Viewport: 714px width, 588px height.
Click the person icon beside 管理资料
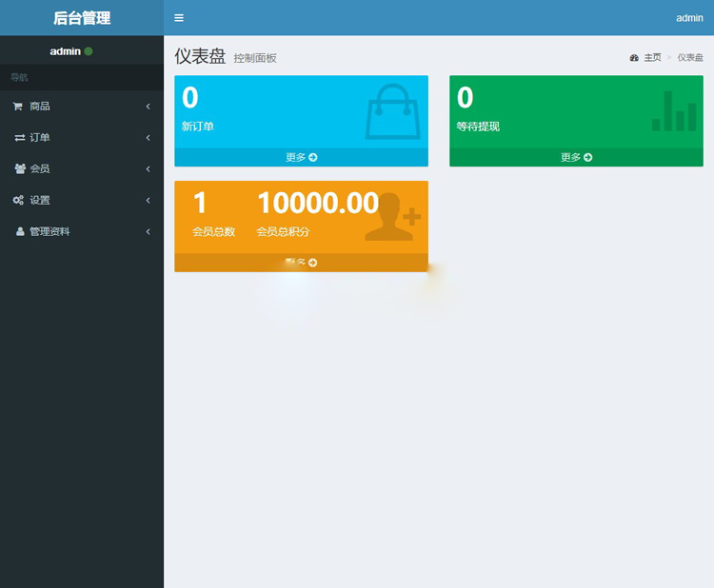tap(20, 232)
